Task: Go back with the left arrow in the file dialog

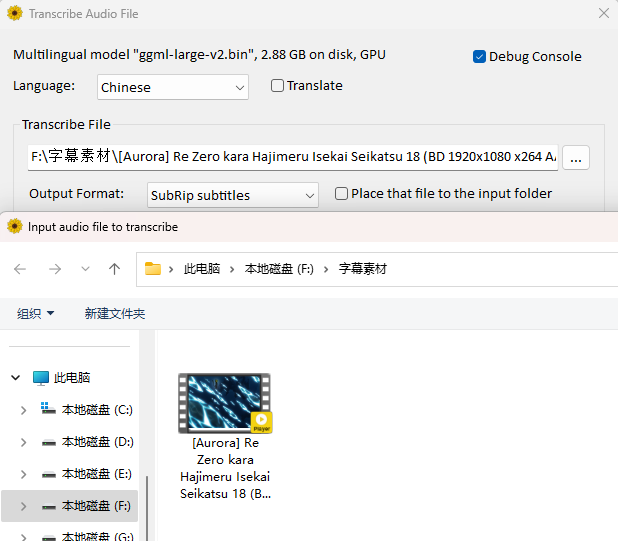Action: [20, 269]
